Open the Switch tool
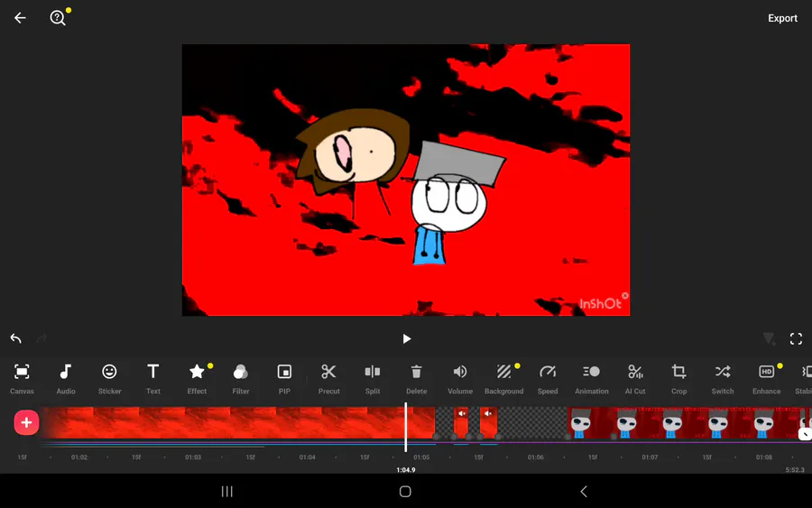The height and width of the screenshot is (508, 812). [x=723, y=379]
